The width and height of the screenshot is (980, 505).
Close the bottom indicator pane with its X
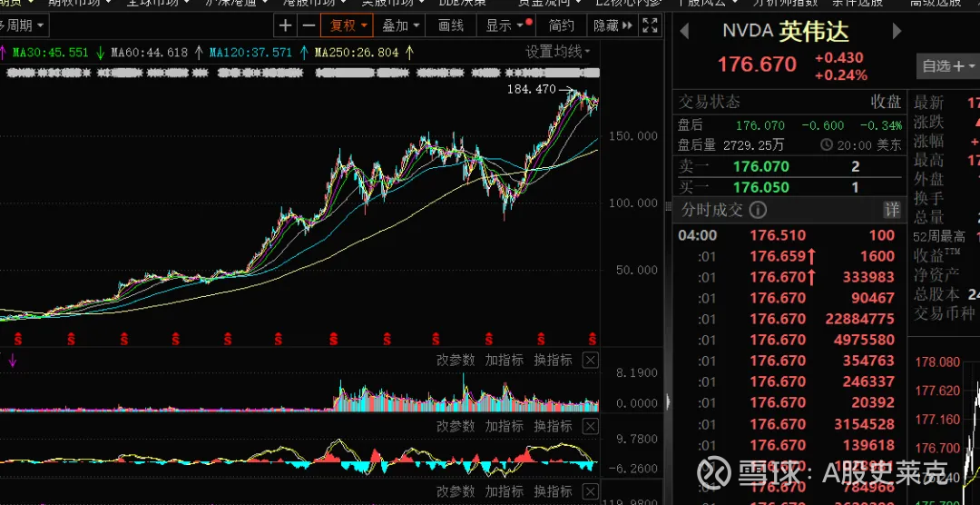(x=590, y=490)
